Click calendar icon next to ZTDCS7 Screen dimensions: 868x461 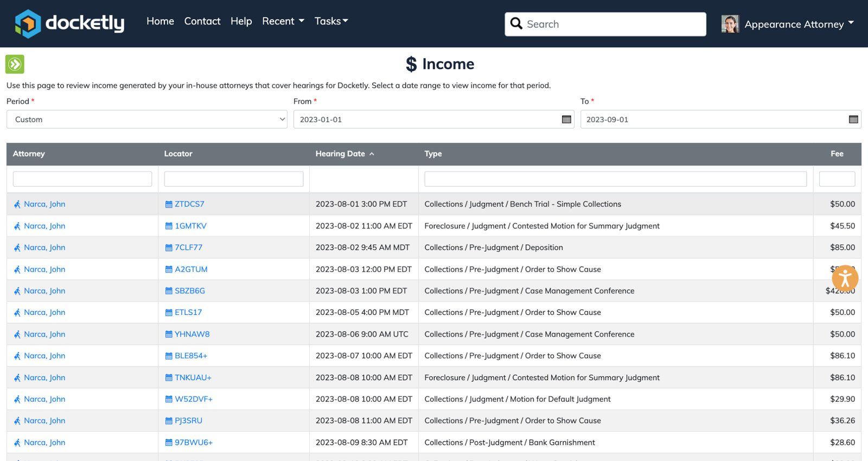[169, 204]
